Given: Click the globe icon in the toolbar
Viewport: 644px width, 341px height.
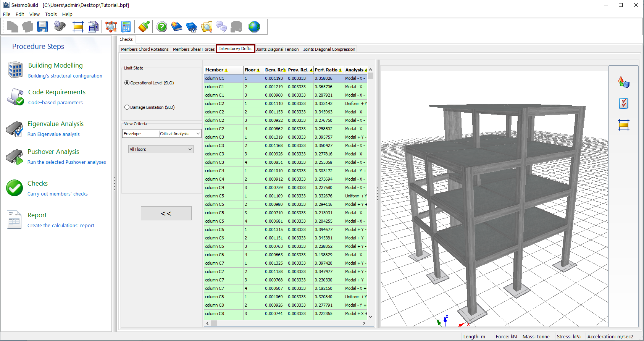Looking at the screenshot, I should pyautogui.click(x=254, y=27).
